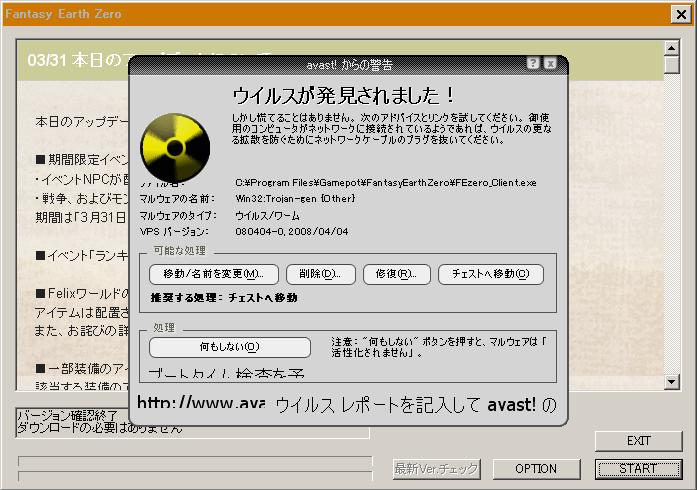
Task: Click the Fantasy Earth Zero title text
Action: (63, 14)
